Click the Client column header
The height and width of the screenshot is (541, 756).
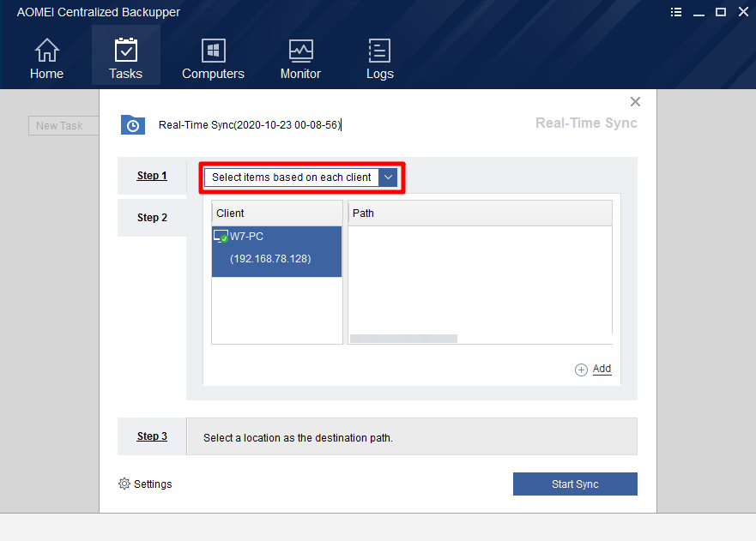(277, 213)
